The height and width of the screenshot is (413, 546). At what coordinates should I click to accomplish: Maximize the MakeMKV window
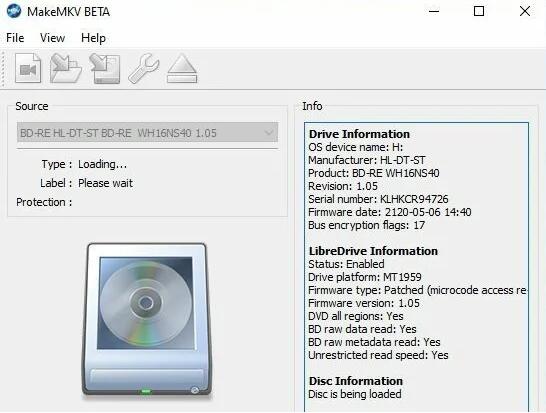479,11
